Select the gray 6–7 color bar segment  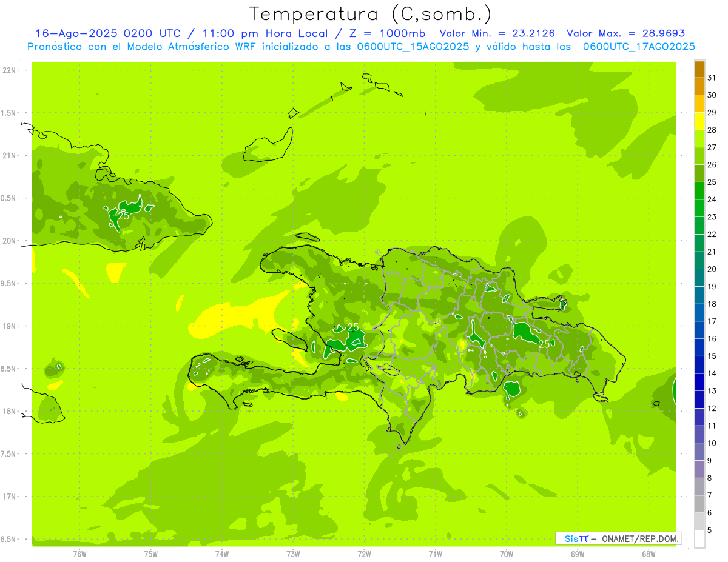(x=699, y=504)
